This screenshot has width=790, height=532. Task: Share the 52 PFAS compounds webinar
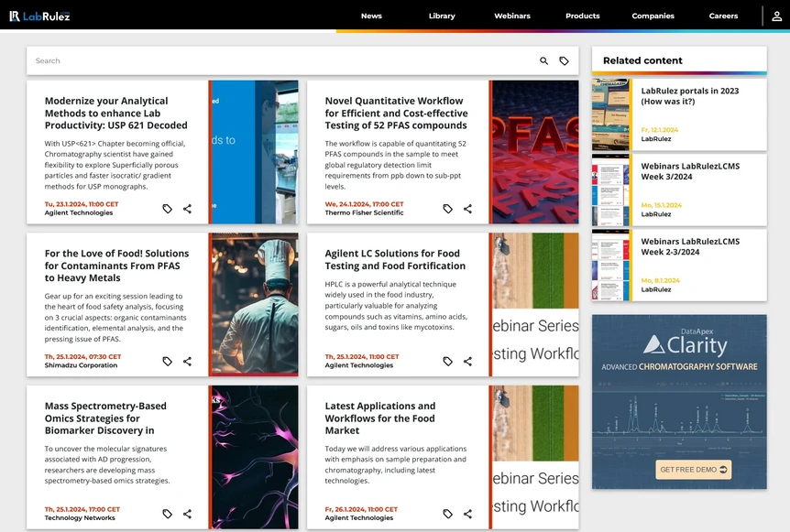coord(467,209)
